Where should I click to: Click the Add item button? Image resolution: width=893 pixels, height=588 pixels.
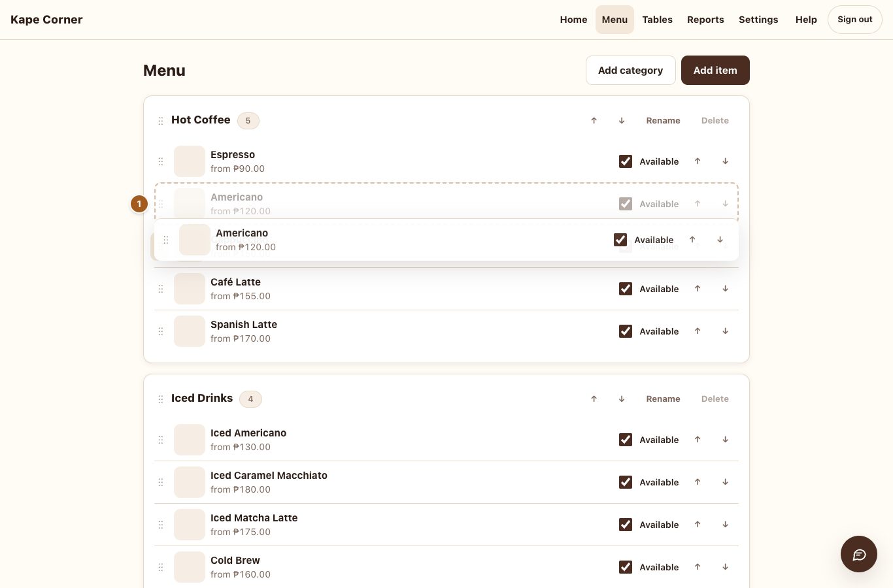(x=715, y=70)
